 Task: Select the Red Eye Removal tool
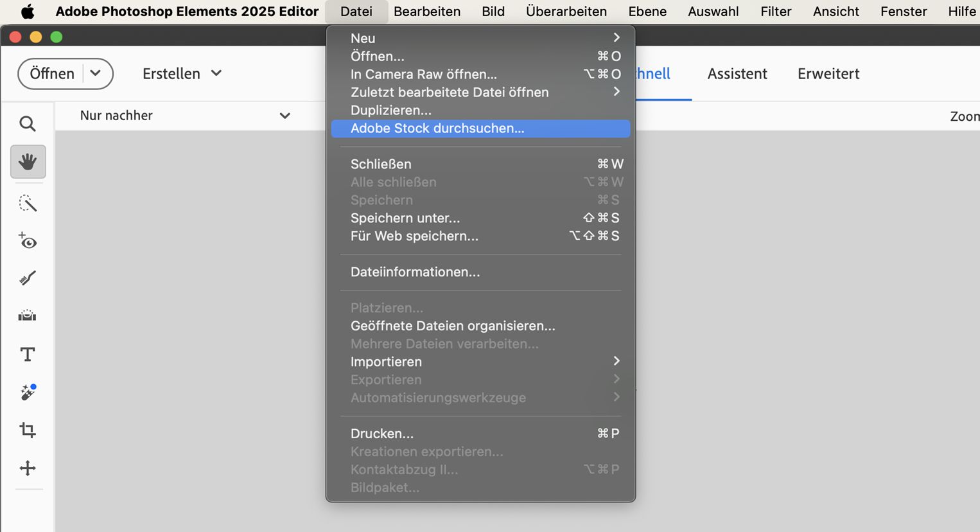[28, 241]
